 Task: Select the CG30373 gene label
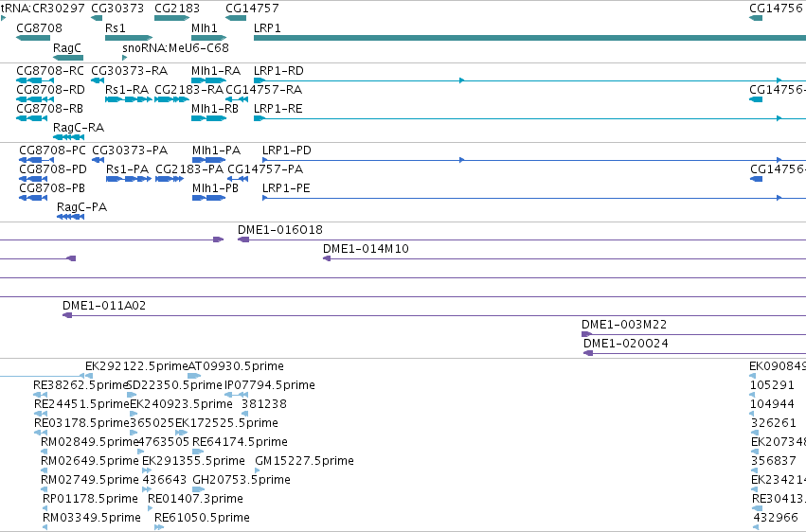[x=117, y=9]
